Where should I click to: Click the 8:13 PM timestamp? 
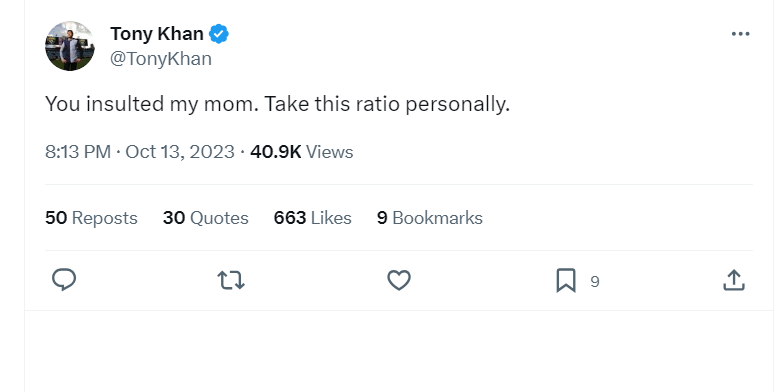[x=78, y=152]
